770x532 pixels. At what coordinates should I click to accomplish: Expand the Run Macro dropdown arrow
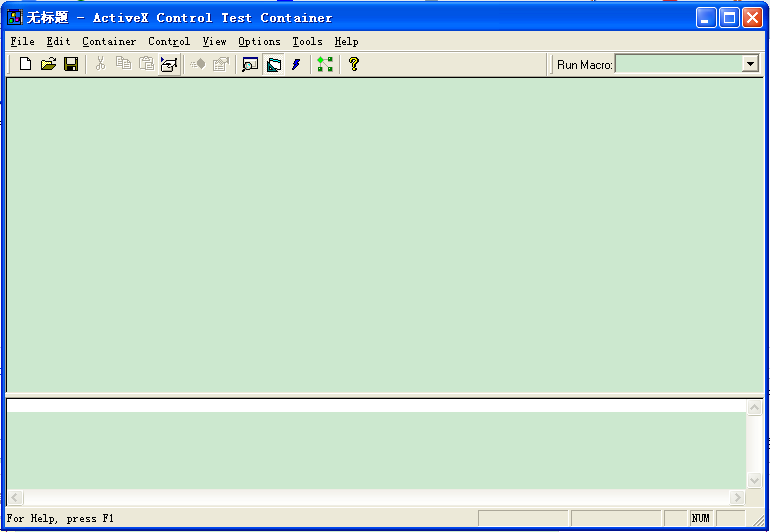[750, 64]
